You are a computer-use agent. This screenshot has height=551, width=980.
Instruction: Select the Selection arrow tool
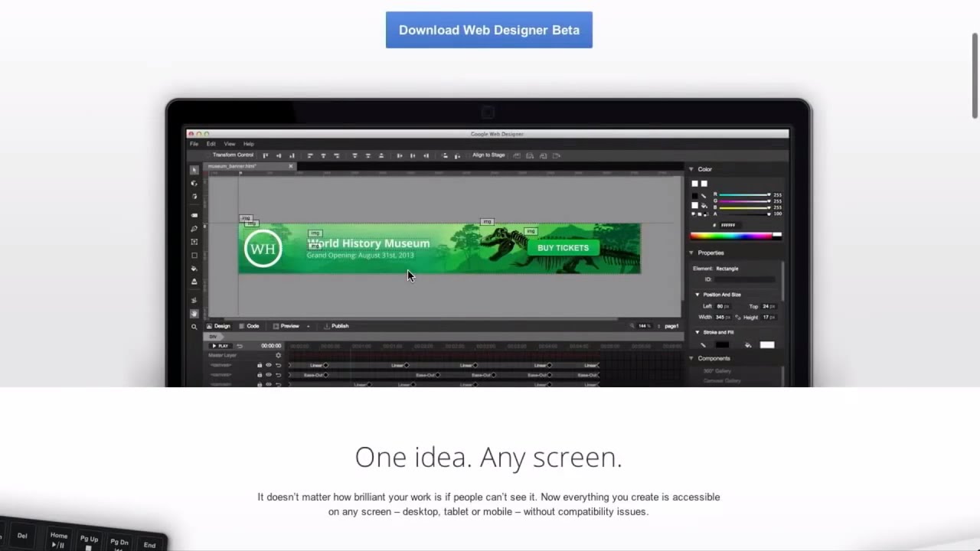pos(194,170)
